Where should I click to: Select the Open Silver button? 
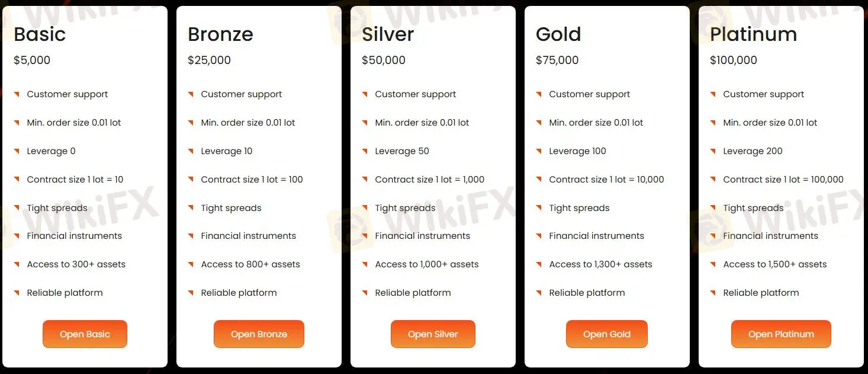(433, 334)
